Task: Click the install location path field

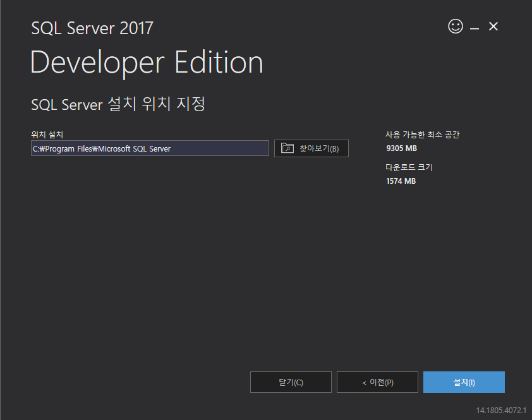Action: tap(150, 148)
